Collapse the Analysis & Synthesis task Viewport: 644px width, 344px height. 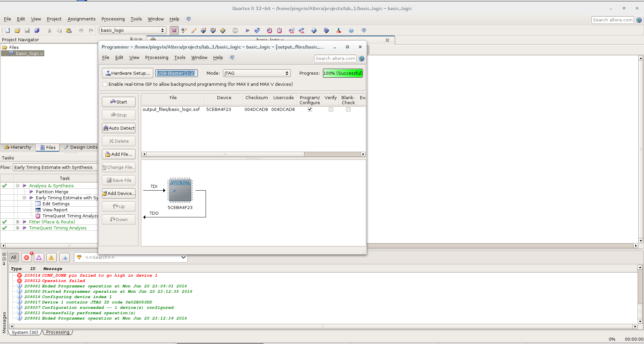18,186
